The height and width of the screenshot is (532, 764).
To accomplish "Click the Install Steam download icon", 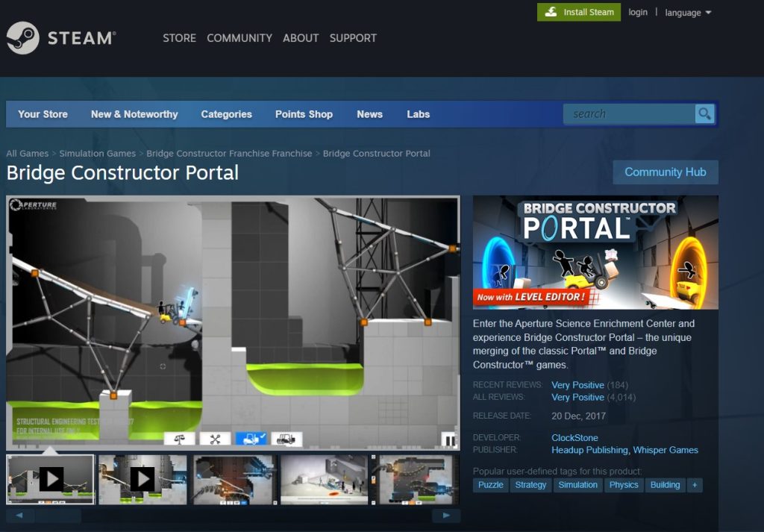I will [551, 12].
